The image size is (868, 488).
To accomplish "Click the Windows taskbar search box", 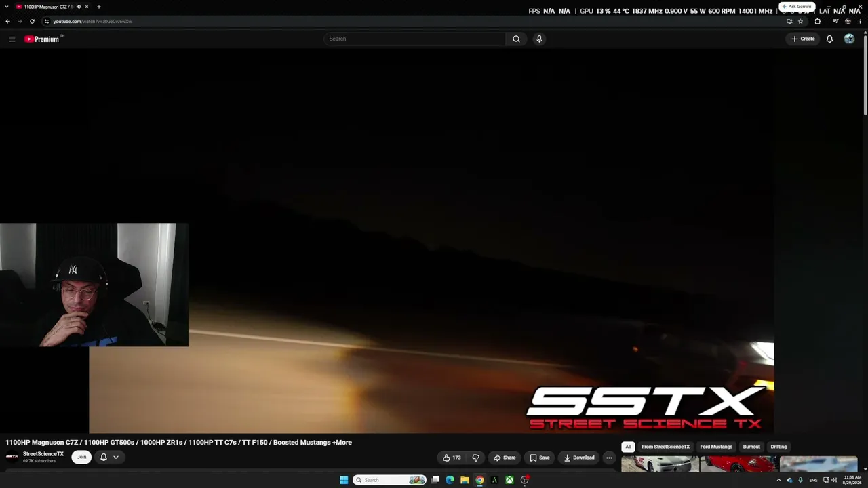I will pyautogui.click(x=390, y=480).
